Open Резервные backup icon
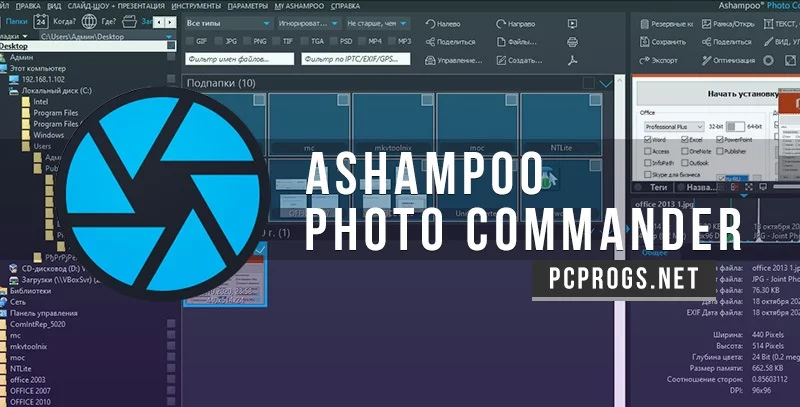This screenshot has width=800, height=407. click(x=644, y=24)
